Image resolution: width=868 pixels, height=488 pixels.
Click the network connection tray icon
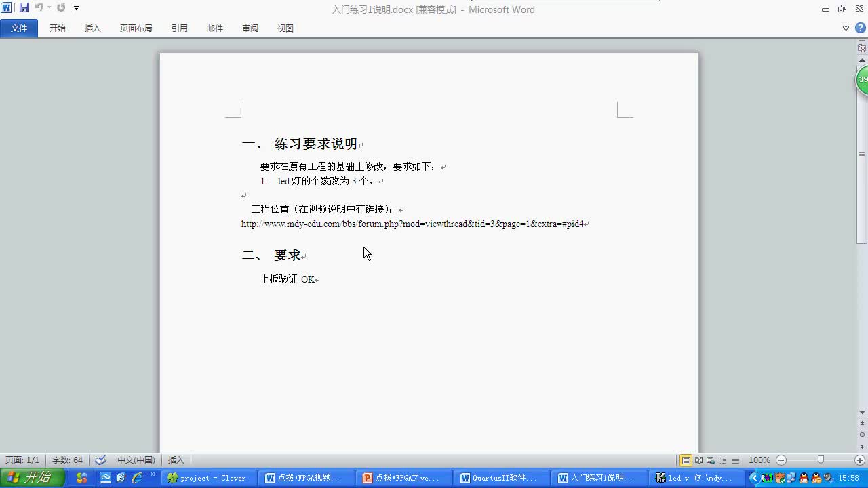(791, 478)
